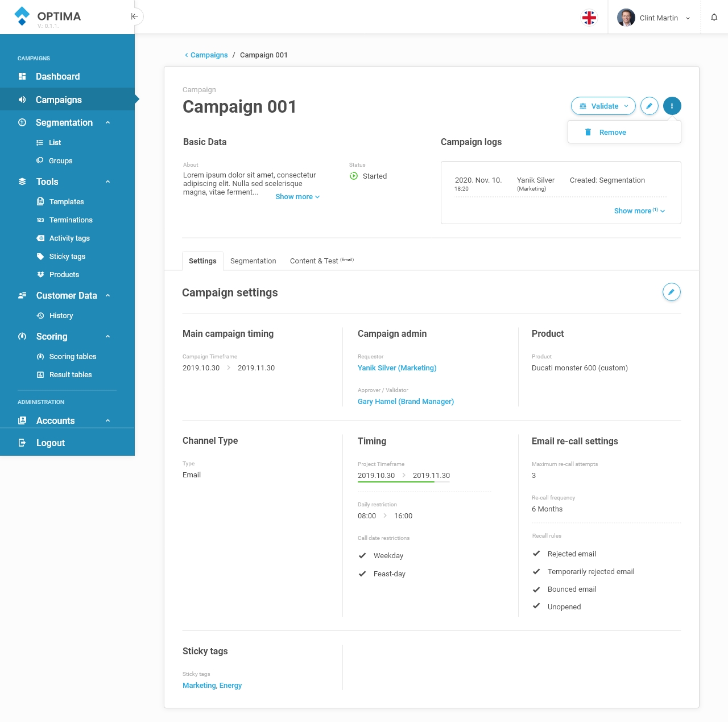Click the Products icon in the sidebar

pos(40,274)
